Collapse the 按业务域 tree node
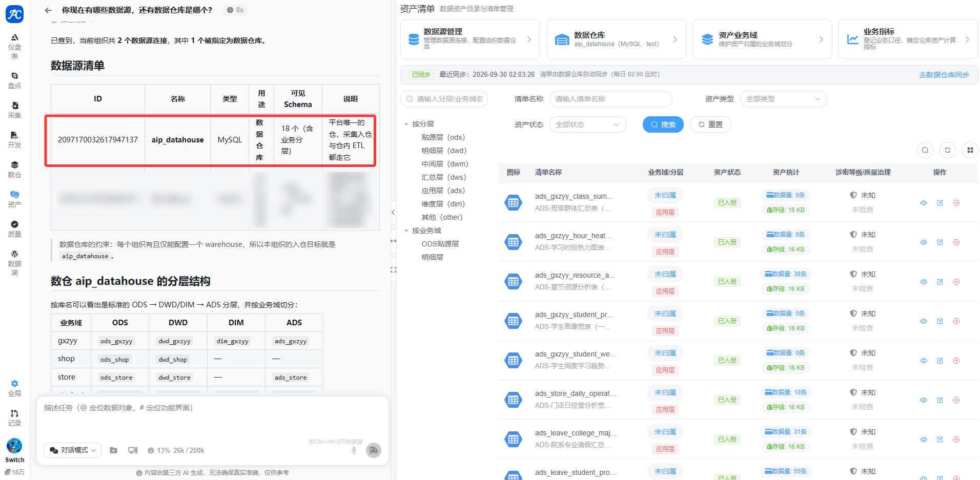 coord(406,231)
